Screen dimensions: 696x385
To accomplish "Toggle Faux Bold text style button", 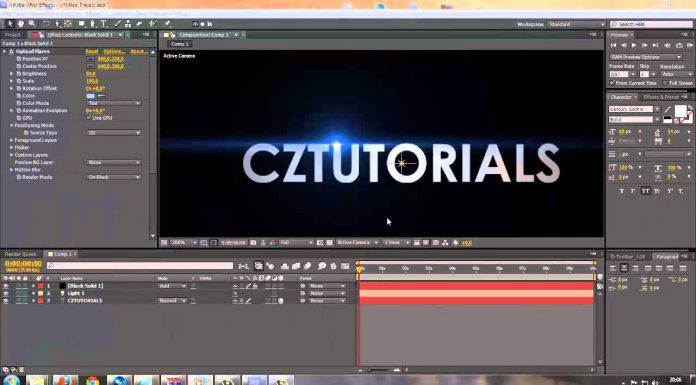I will coord(621,191).
